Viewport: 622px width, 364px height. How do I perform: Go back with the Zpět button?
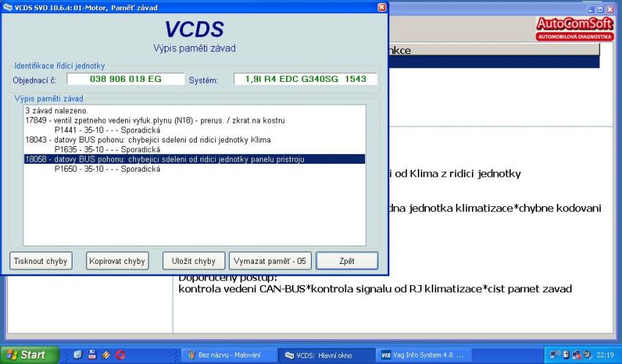pos(347,261)
